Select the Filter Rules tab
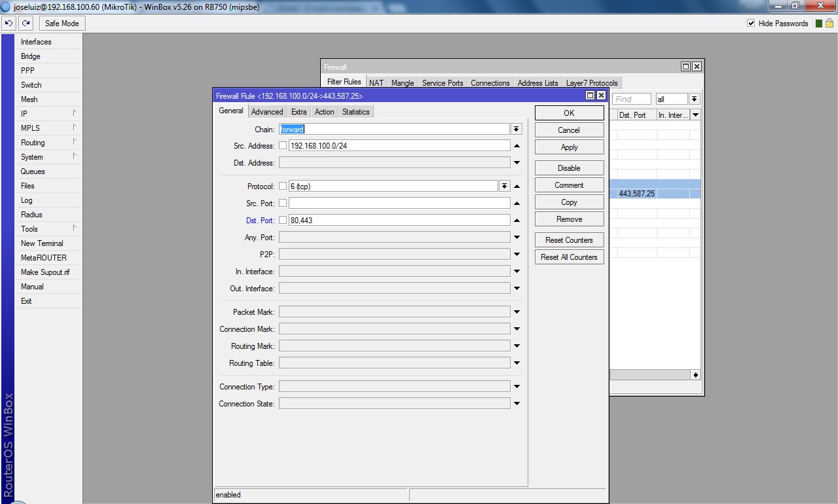The height and width of the screenshot is (504, 838). tap(344, 82)
